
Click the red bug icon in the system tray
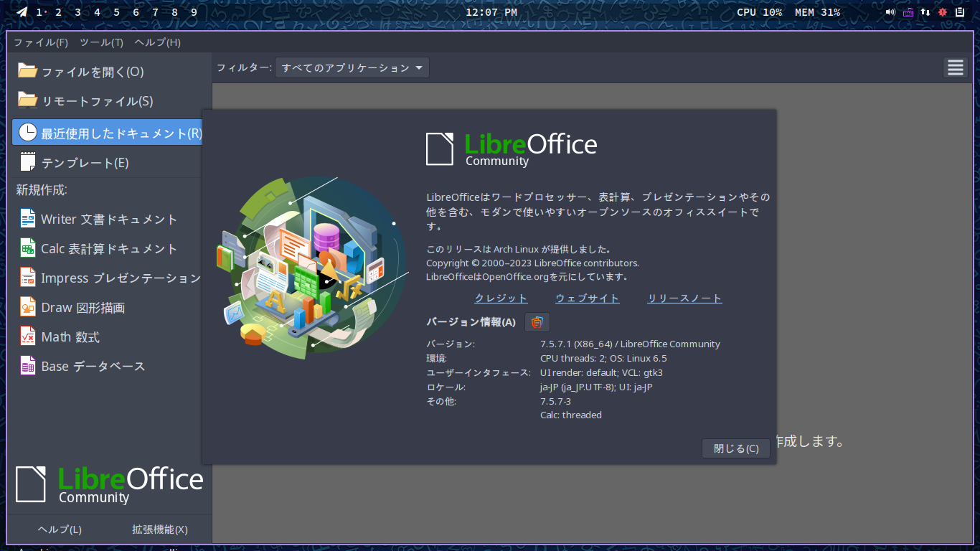coord(943,12)
